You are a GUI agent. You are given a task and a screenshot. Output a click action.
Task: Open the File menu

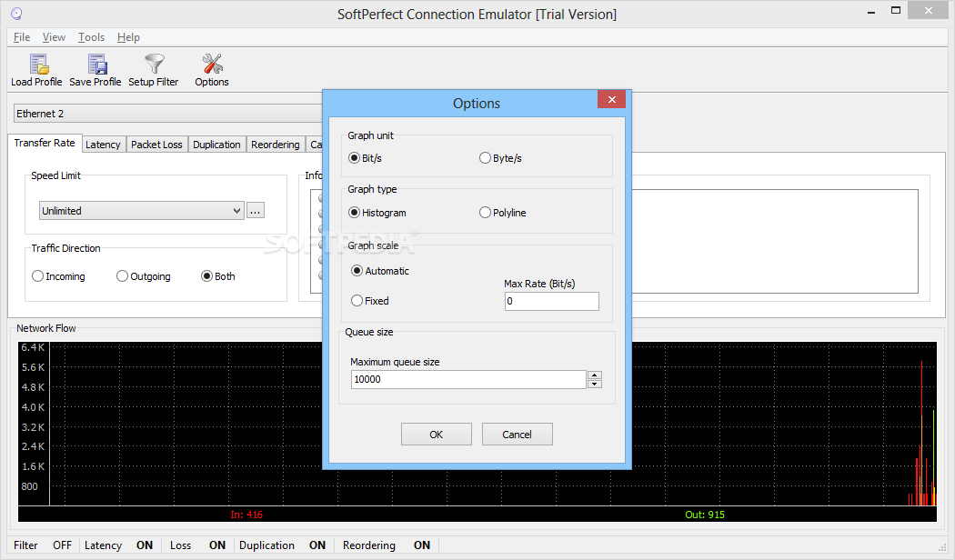[22, 37]
